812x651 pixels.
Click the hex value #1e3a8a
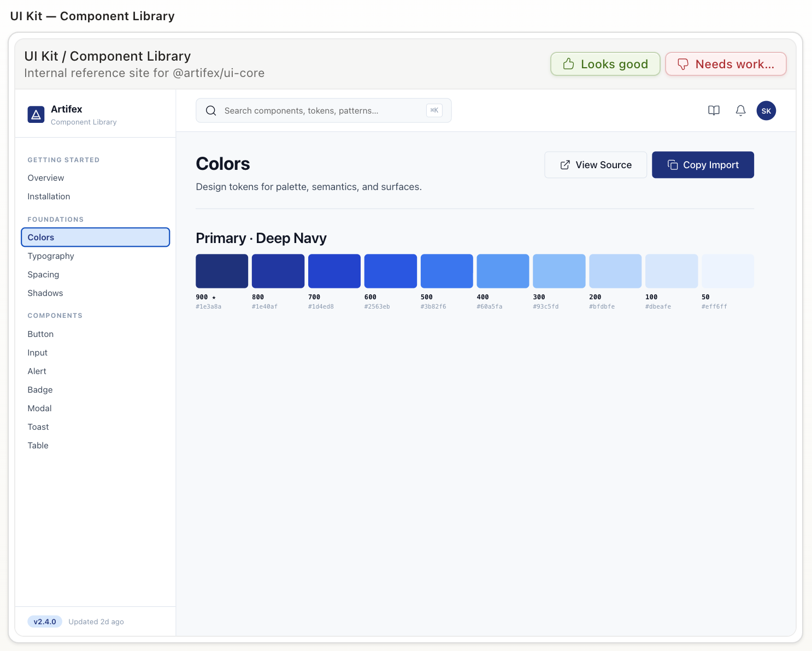209,306
